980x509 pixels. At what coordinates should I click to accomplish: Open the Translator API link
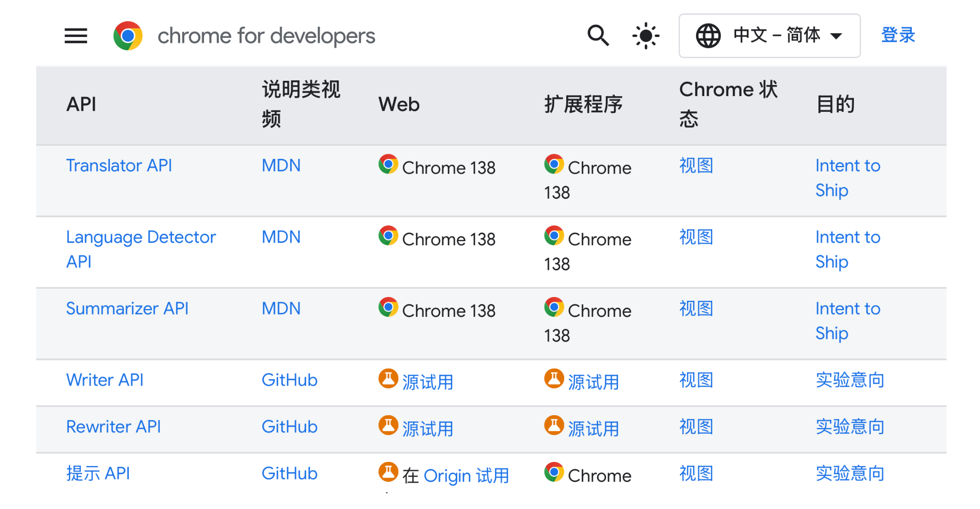coord(119,165)
